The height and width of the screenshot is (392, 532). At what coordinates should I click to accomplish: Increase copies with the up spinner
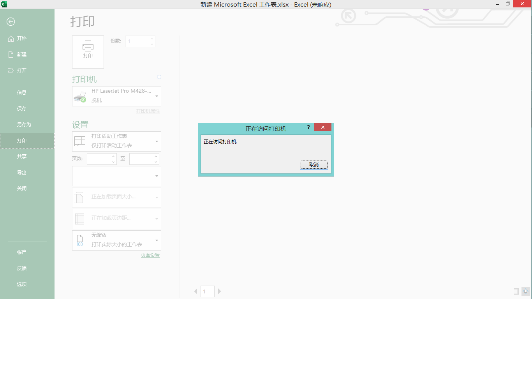pos(152,39)
